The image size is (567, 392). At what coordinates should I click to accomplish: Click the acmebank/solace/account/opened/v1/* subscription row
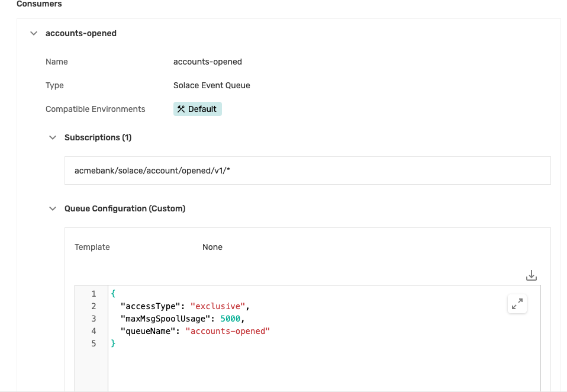[x=307, y=171]
